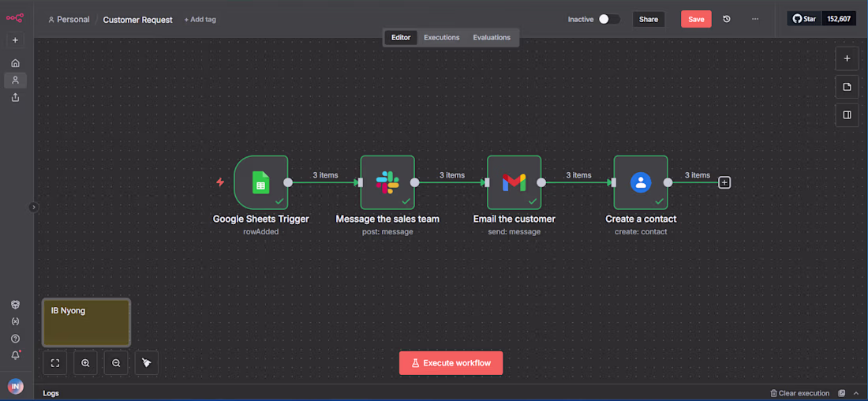Select the Slack Message the sales team node
Screen dimensions: 868x401
pos(387,182)
